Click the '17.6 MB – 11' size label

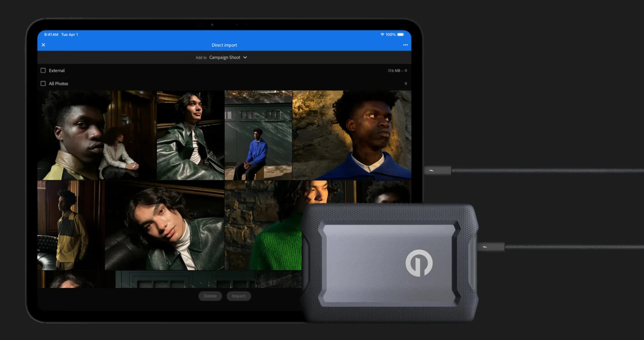(397, 71)
